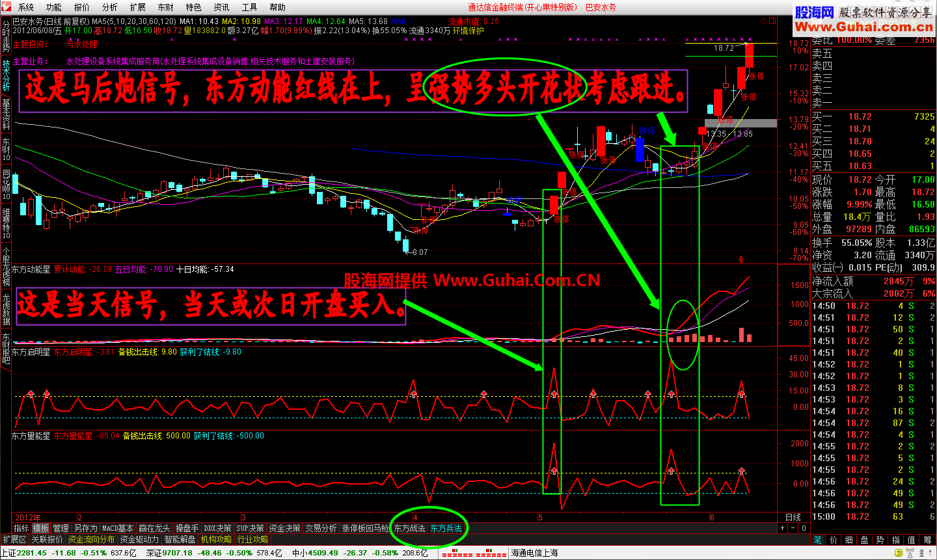This screenshot has width=937, height=560.
Task: Click the 日线 period label
Action: (793, 517)
